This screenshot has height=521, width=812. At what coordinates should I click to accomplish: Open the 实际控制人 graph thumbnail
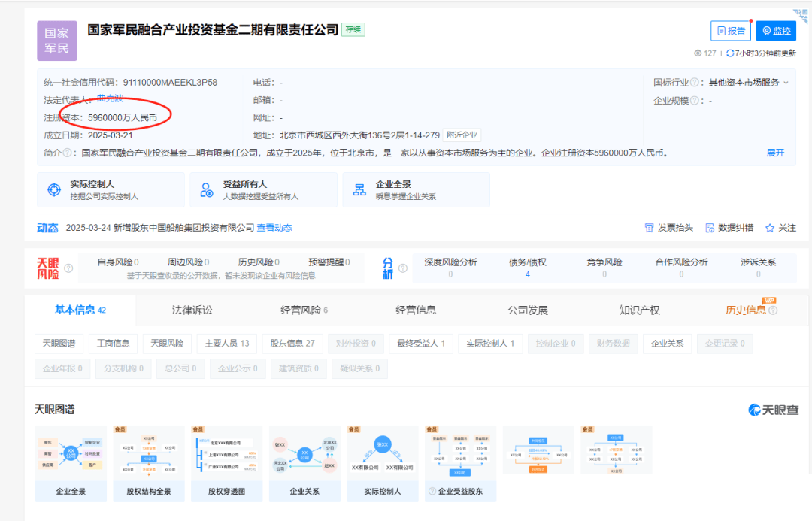coord(382,464)
